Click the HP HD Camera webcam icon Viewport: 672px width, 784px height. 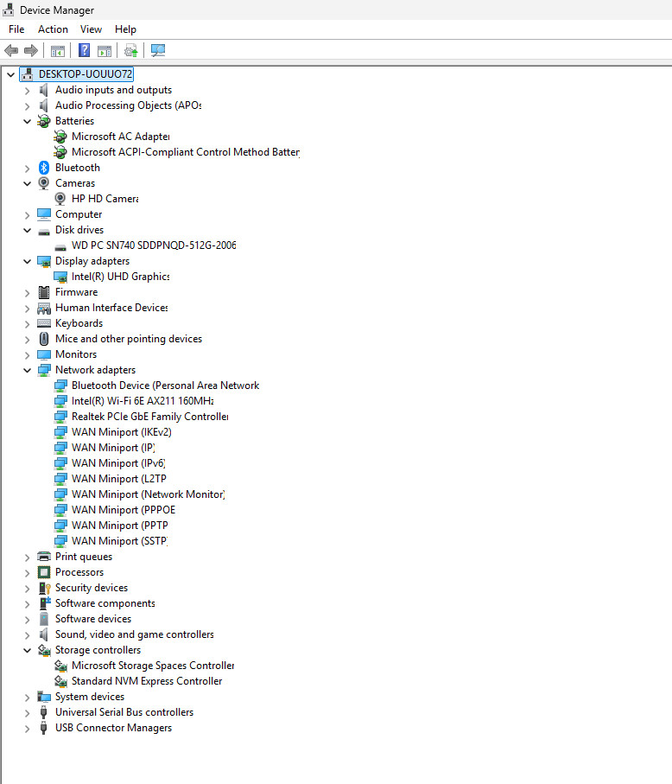(60, 199)
